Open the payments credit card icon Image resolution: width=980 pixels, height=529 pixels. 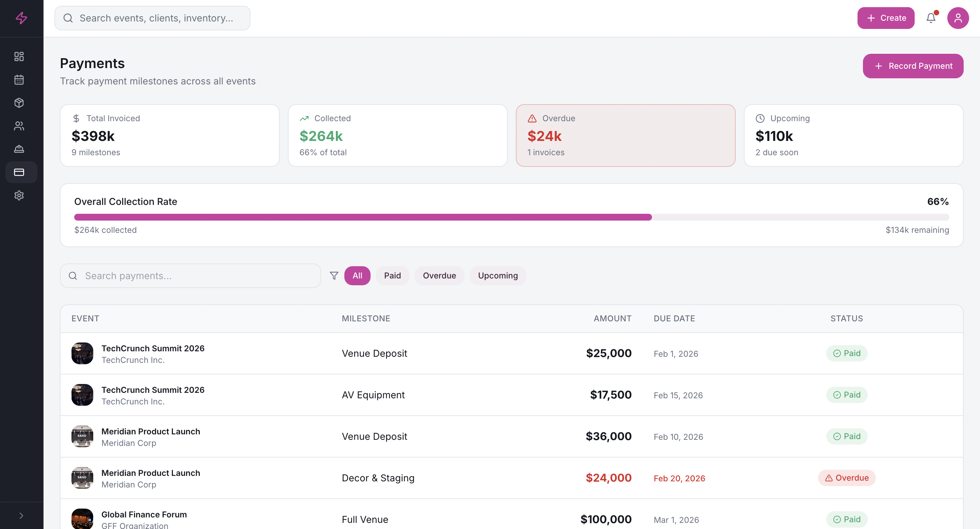tap(19, 172)
